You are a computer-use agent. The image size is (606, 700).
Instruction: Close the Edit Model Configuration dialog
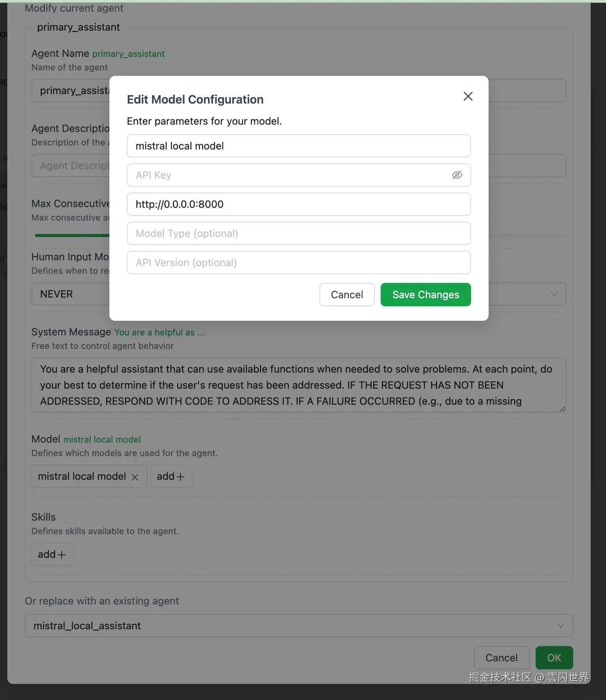(x=468, y=96)
